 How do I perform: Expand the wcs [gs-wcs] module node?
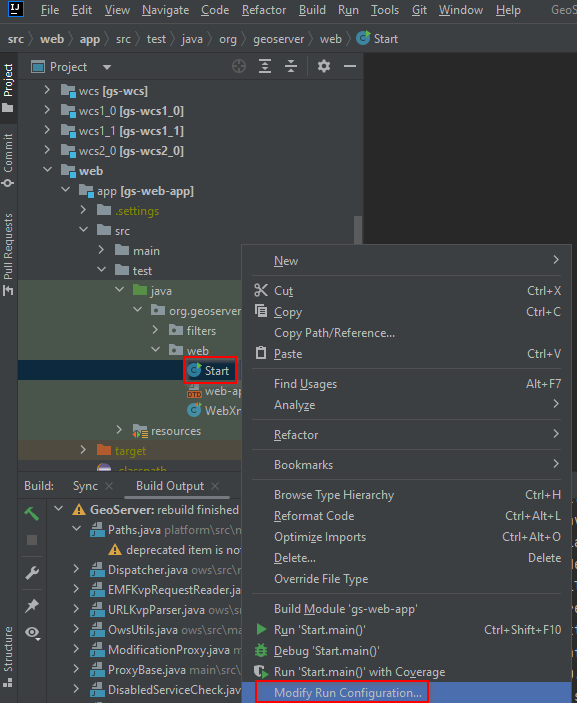pyautogui.click(x=47, y=90)
